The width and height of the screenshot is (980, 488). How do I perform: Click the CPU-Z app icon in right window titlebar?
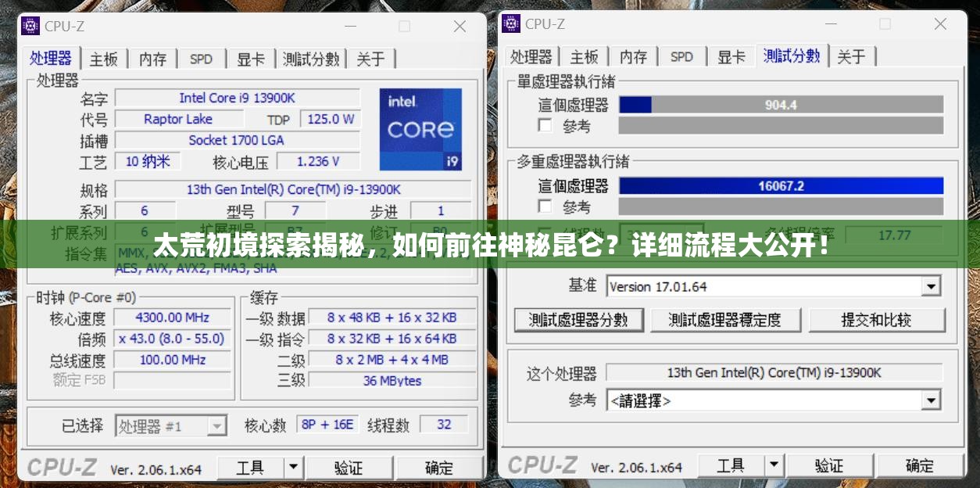(x=510, y=23)
